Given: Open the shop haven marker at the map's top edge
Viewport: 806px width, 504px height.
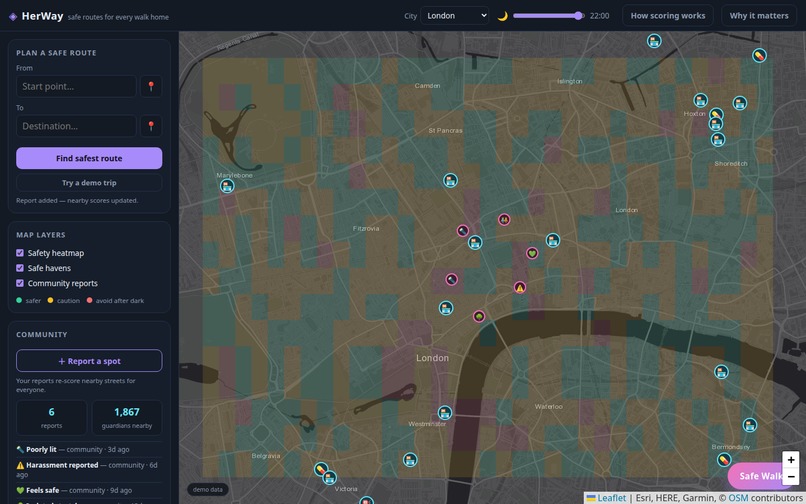Looking at the screenshot, I should tap(654, 41).
